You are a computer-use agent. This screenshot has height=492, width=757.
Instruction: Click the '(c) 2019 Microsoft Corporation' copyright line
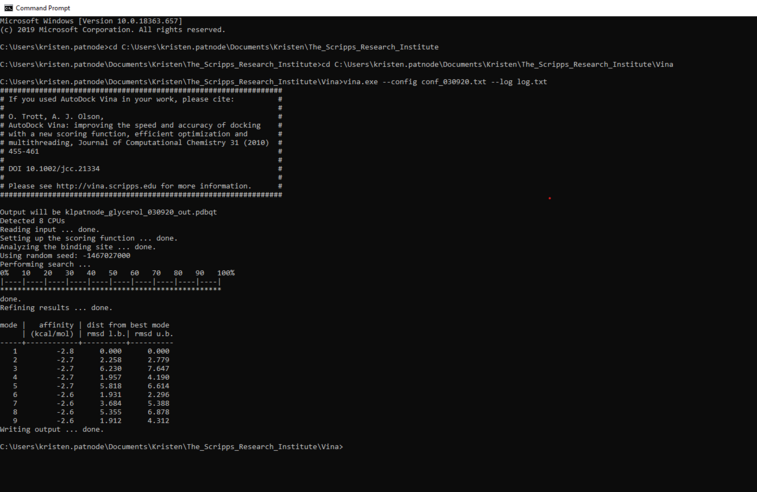pos(112,30)
